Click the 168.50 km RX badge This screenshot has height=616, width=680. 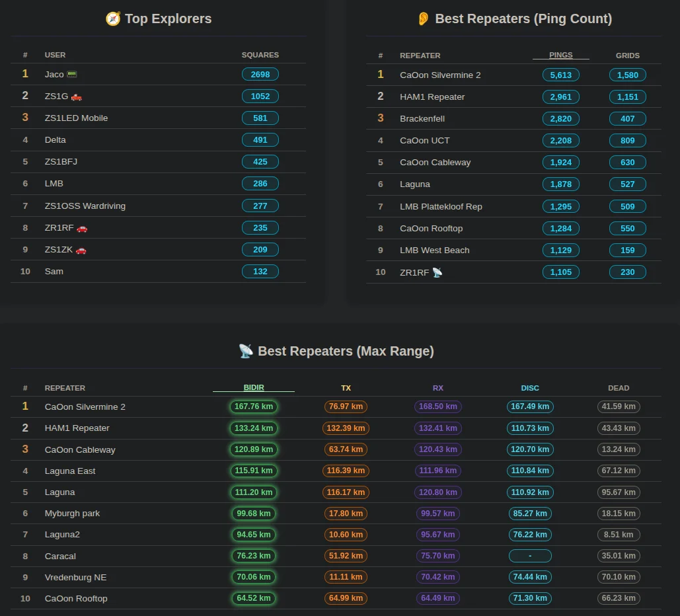(x=438, y=406)
